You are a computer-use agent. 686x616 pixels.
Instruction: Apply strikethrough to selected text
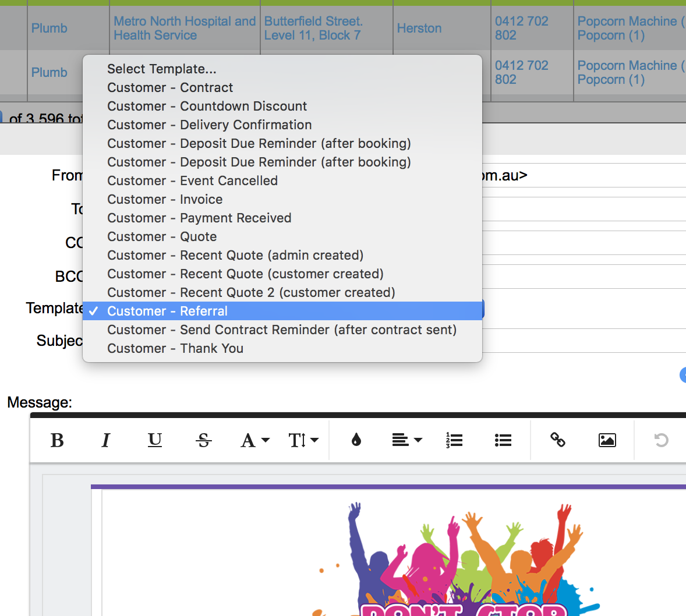(204, 441)
